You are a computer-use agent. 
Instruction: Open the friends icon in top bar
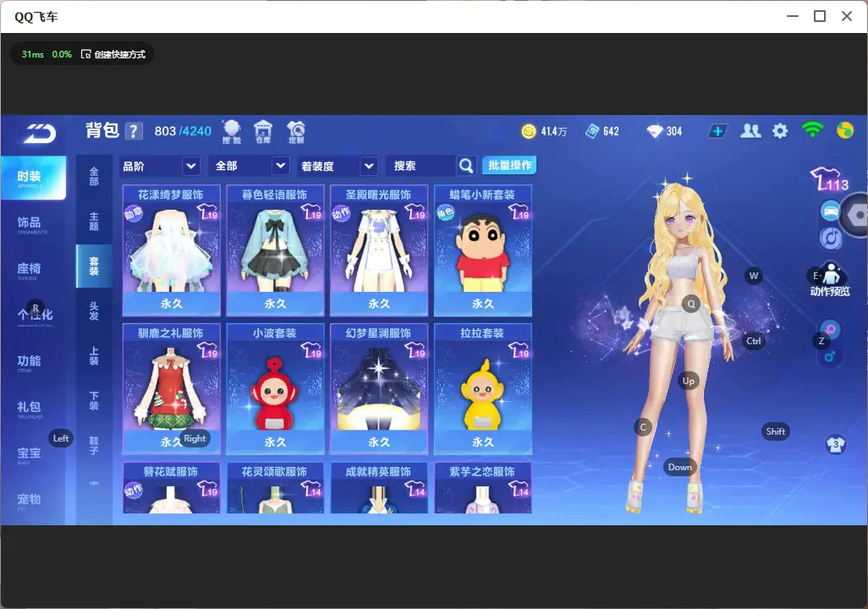click(750, 131)
